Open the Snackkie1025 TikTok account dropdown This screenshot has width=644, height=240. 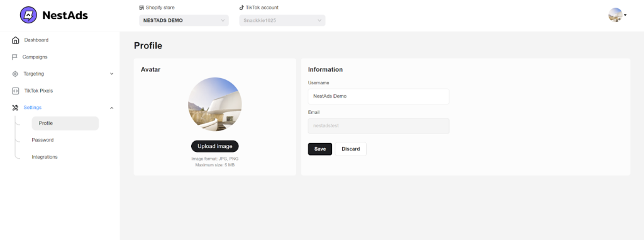[282, 21]
